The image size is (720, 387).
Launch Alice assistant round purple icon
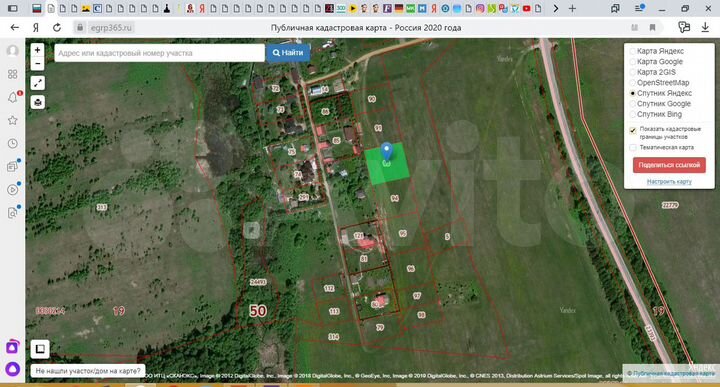[x=12, y=369]
